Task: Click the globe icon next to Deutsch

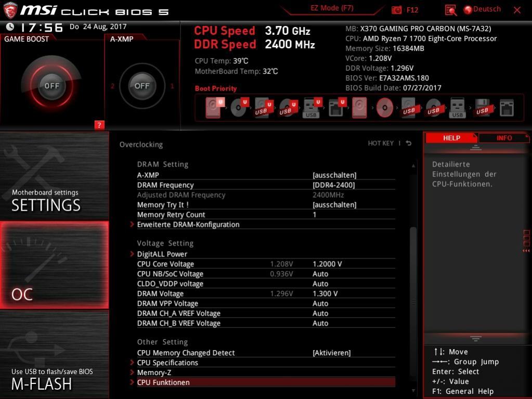Action: coord(468,10)
